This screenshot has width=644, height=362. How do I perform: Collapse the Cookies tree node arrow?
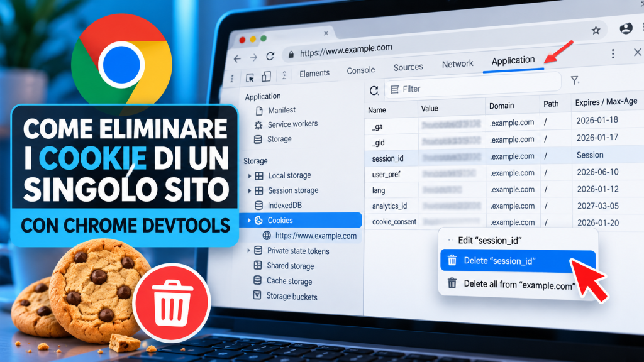[249, 221]
